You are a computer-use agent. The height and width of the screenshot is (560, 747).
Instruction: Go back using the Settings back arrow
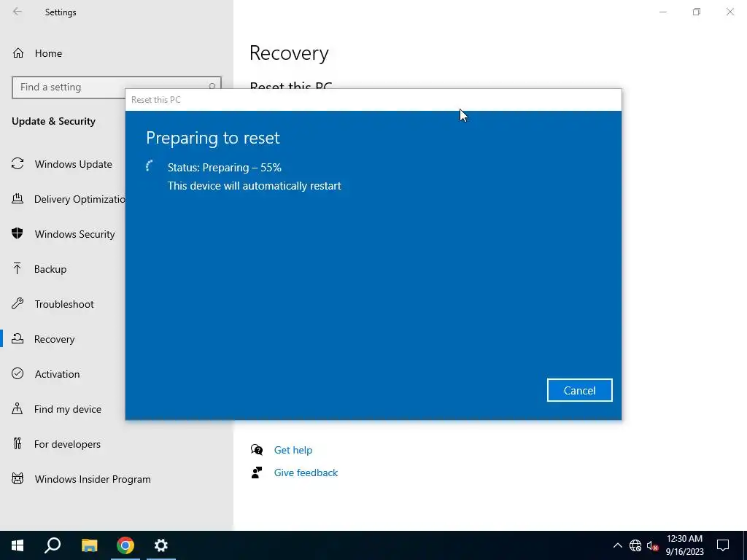(x=18, y=12)
